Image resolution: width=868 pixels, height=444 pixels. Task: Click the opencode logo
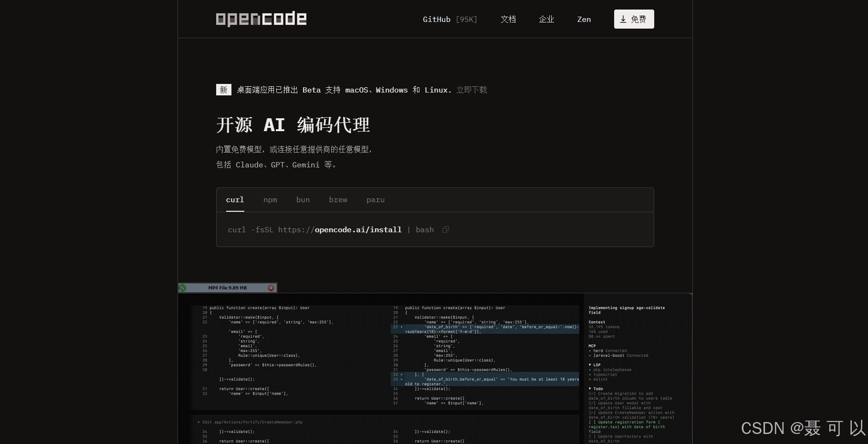[x=261, y=19]
